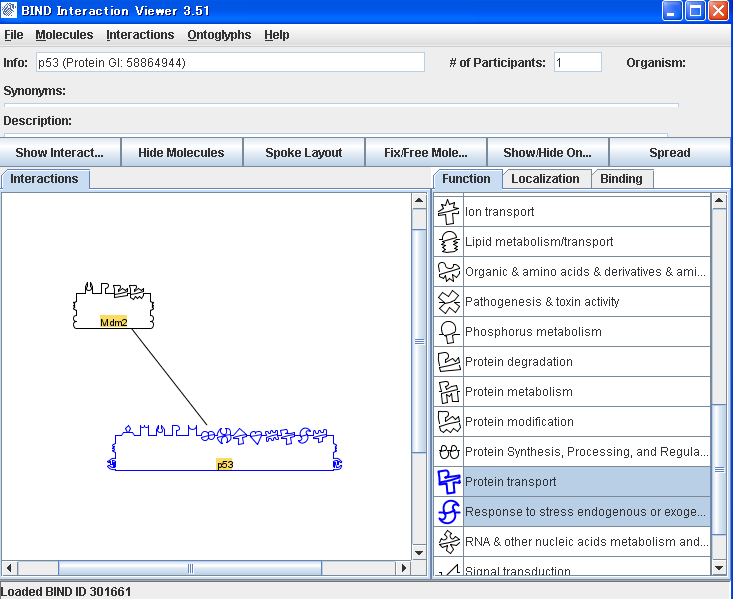The width and height of the screenshot is (733, 599).
Task: Select the Protein metabolism glyph icon
Action: tap(448, 391)
